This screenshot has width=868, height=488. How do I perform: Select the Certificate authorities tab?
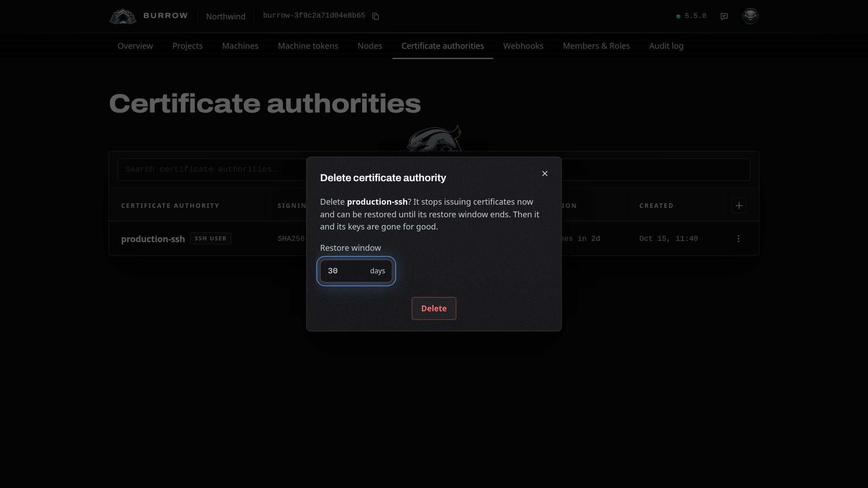coord(443,46)
